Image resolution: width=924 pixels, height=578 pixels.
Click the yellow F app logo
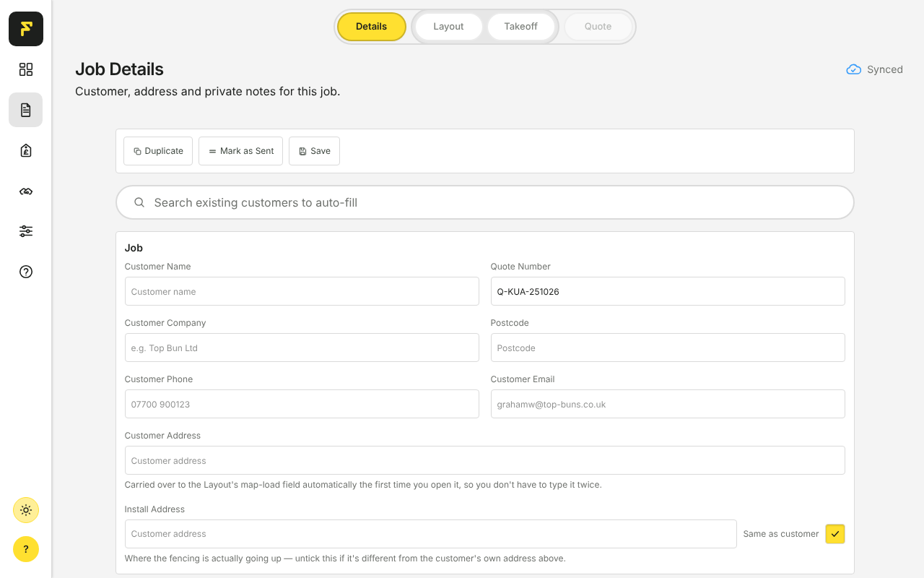pyautogui.click(x=26, y=29)
